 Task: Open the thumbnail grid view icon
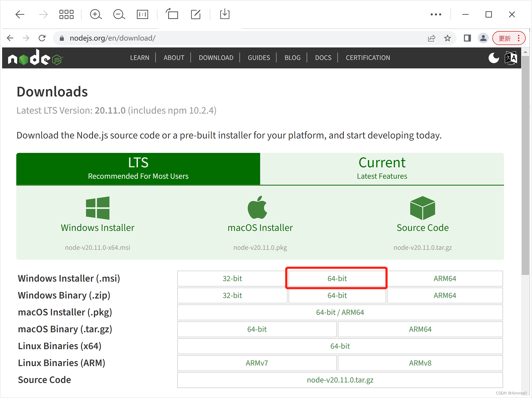point(66,14)
